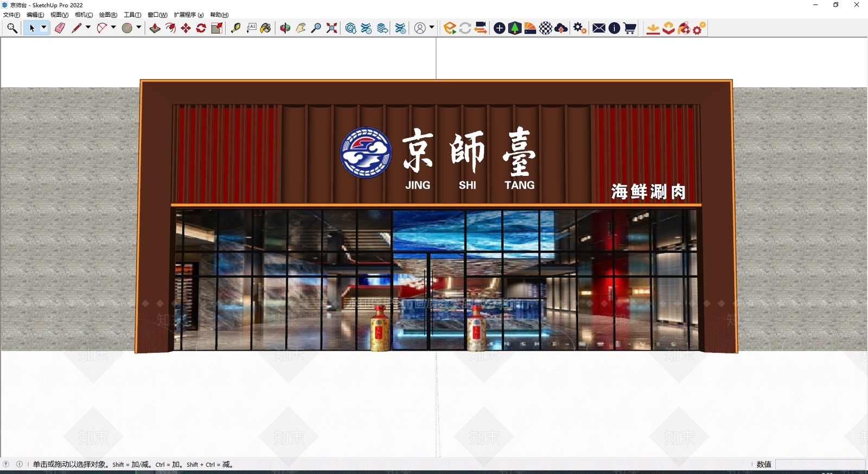Start Enscape rendering icon
Image resolution: width=868 pixels, height=474 pixels.
pyautogui.click(x=450, y=28)
